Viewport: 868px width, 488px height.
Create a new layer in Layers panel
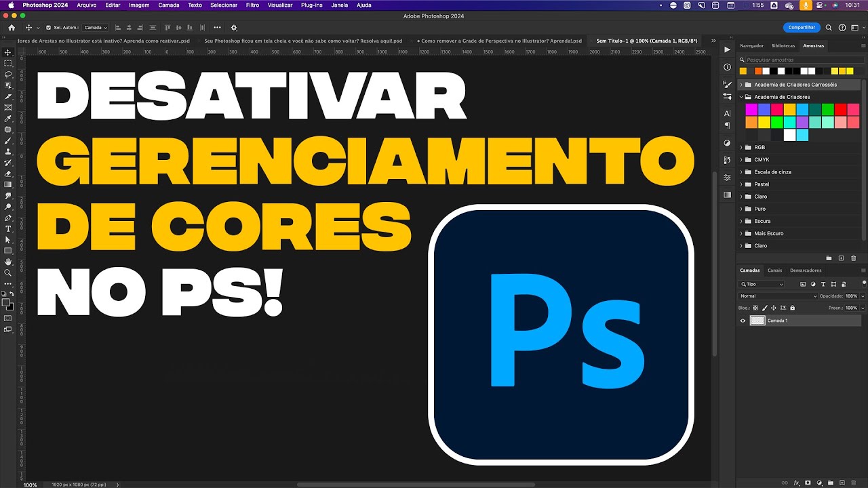coord(843,483)
